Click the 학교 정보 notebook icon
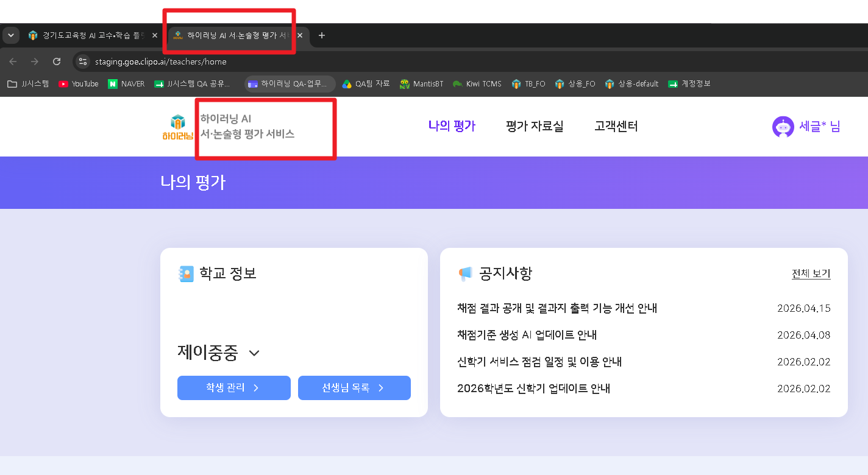 coord(185,274)
